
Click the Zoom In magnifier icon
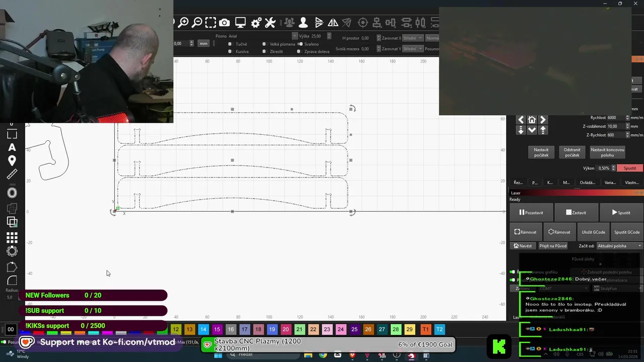coord(184,23)
